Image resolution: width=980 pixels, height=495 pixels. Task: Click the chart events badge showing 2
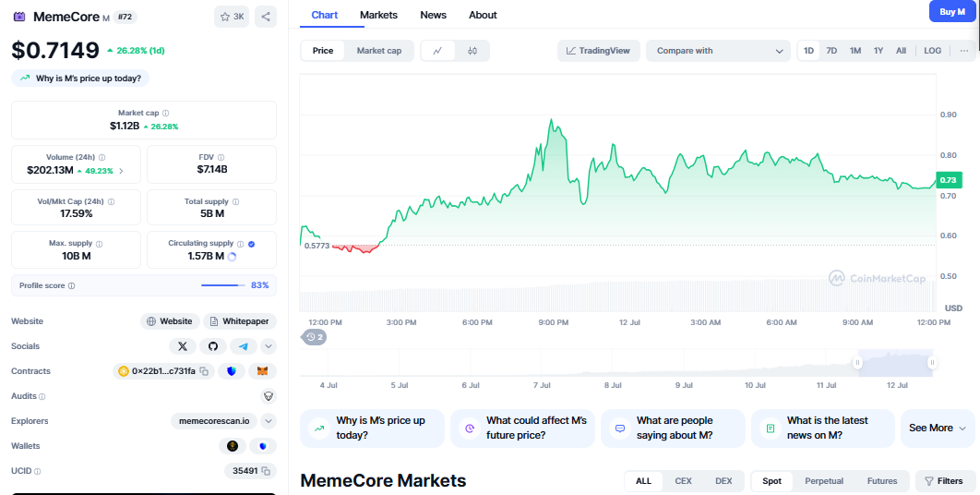click(x=315, y=337)
